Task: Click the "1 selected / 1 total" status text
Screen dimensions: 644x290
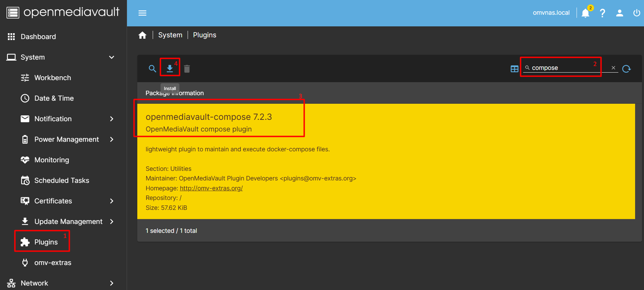Action: pos(171,231)
